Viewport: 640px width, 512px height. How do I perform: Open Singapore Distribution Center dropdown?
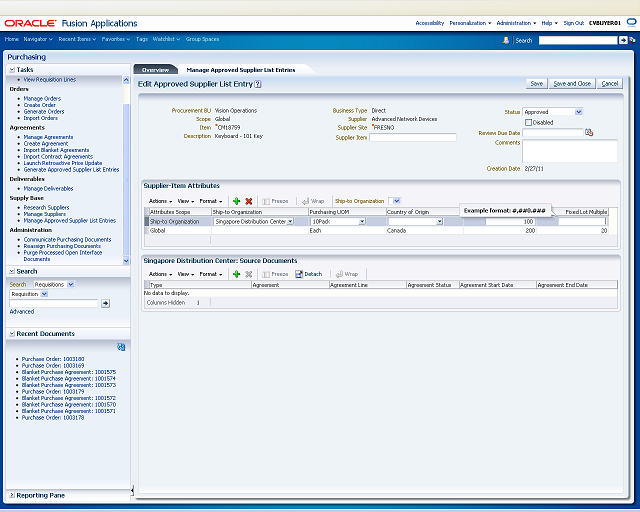pyautogui.click(x=290, y=221)
